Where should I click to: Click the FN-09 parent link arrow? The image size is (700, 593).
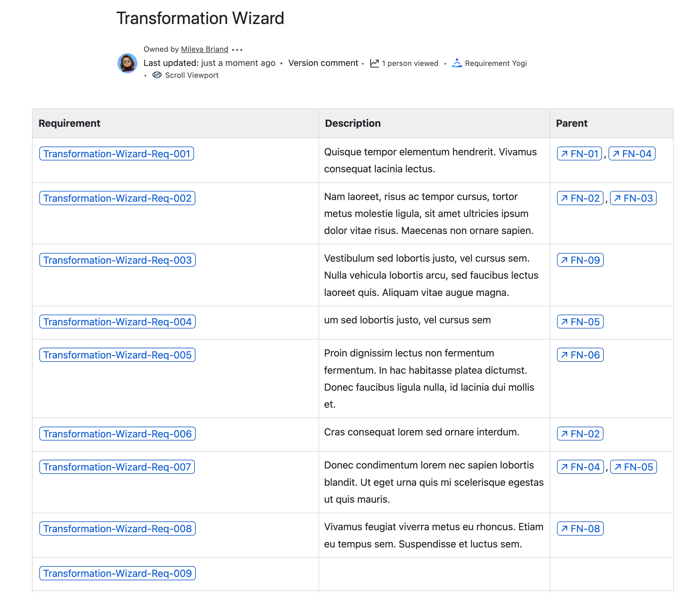[564, 260]
